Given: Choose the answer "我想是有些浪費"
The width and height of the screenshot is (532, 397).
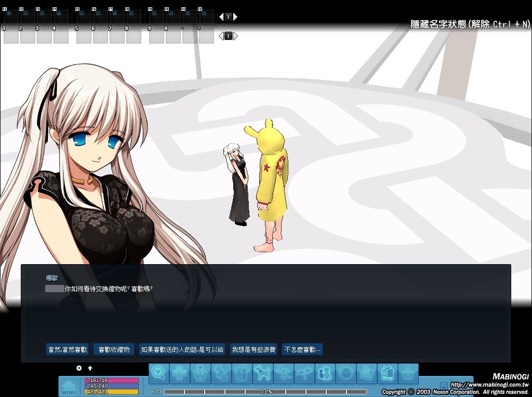Looking at the screenshot, I should pyautogui.click(x=254, y=350).
